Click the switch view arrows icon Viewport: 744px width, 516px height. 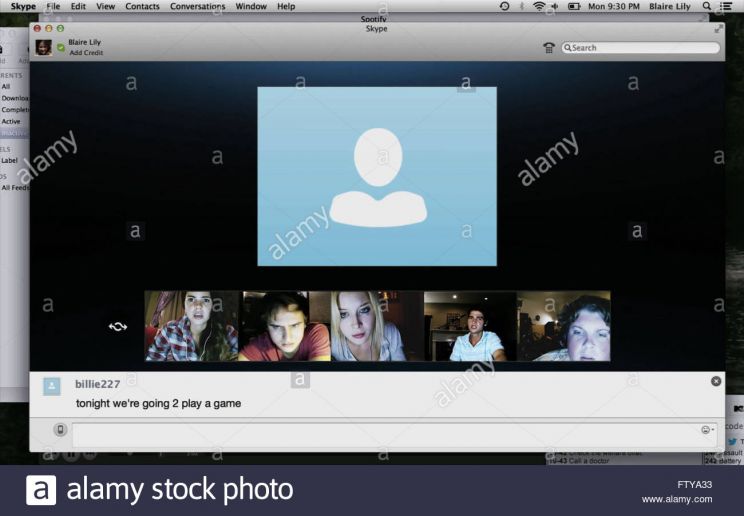(x=118, y=327)
